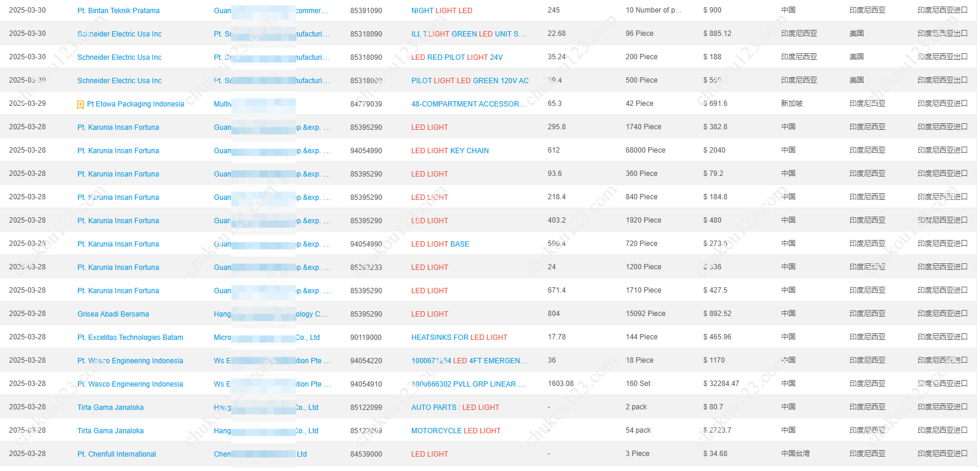Open Pt. Karunia Insan Fortuna in the 1740 Piece row
This screenshot has height=471, width=980.
(118, 127)
